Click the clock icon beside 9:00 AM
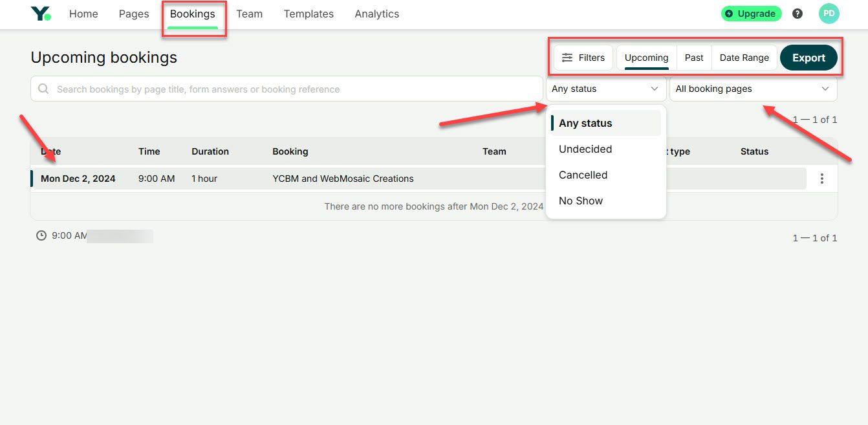The height and width of the screenshot is (425, 868). tap(41, 235)
